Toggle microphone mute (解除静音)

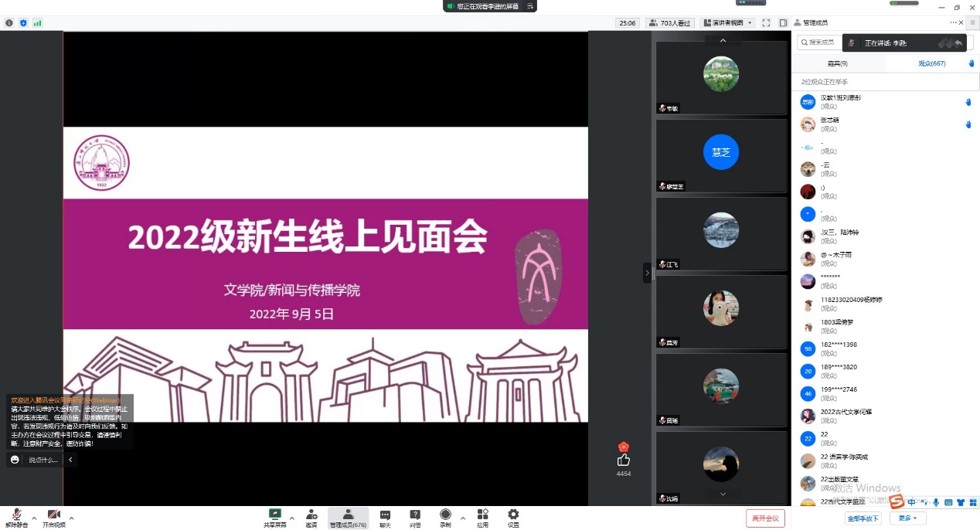(x=16, y=515)
